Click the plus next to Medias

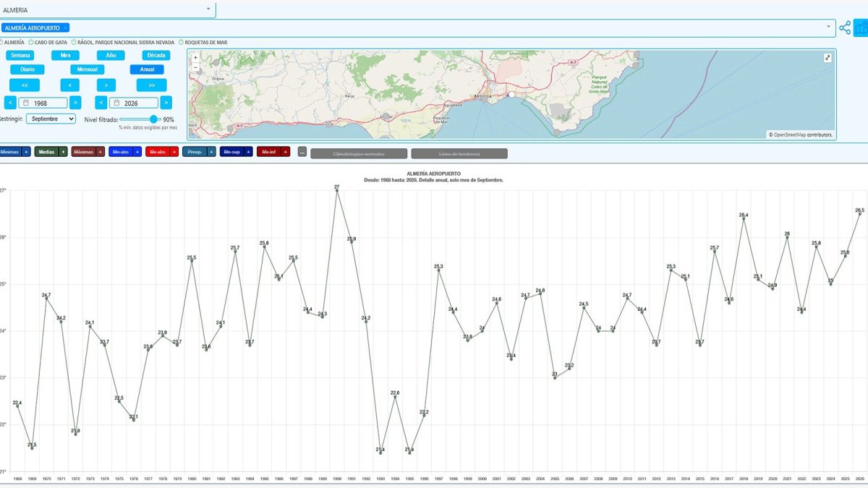[x=64, y=152]
